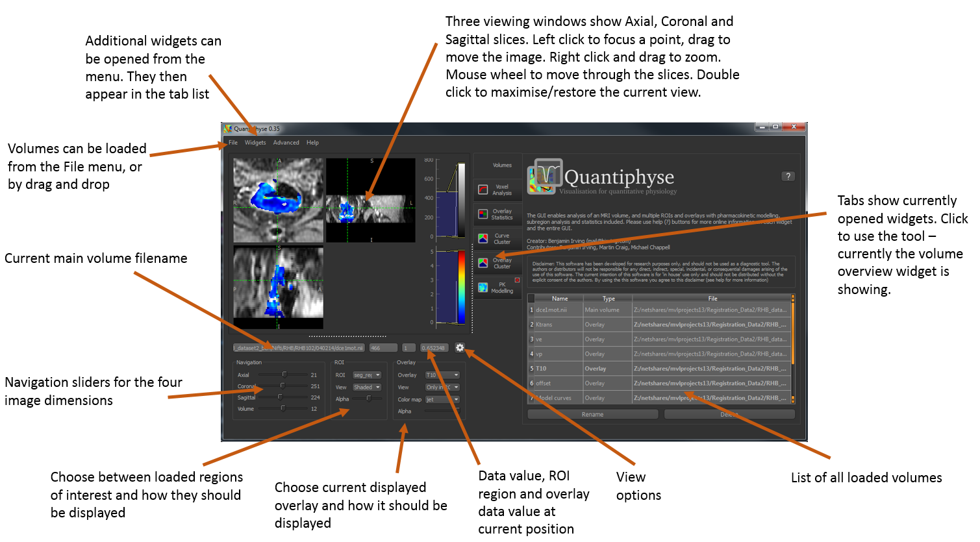Click the help question mark icon
Image resolution: width=980 pixels, height=542 pixels.
tap(788, 176)
